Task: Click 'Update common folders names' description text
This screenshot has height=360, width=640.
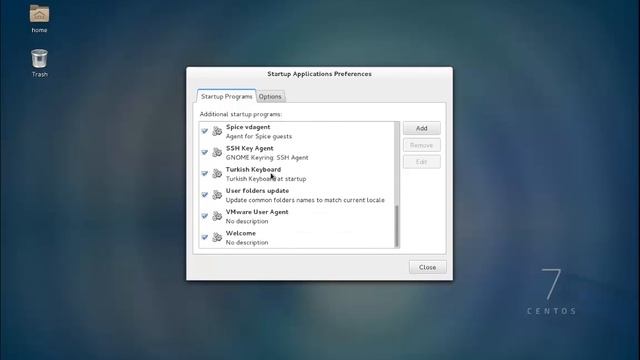Action: coord(305,200)
